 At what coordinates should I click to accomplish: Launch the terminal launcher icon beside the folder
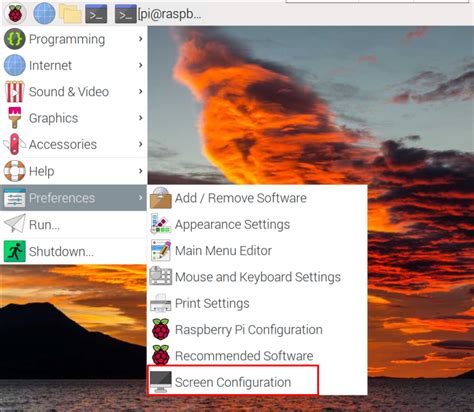point(96,14)
